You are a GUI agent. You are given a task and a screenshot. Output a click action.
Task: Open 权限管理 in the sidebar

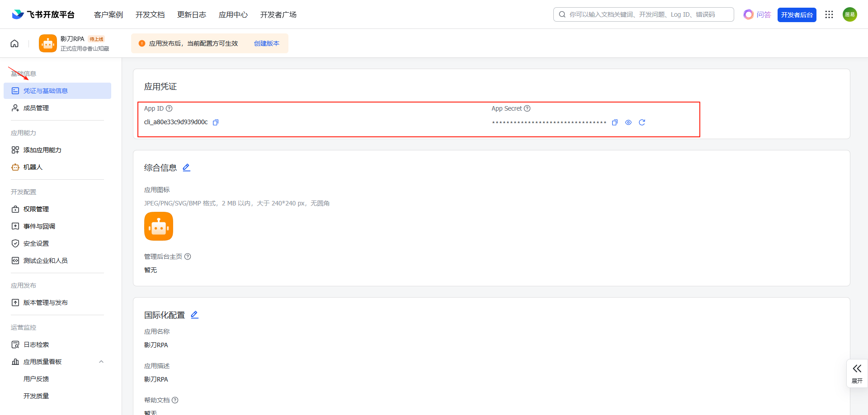click(36, 209)
